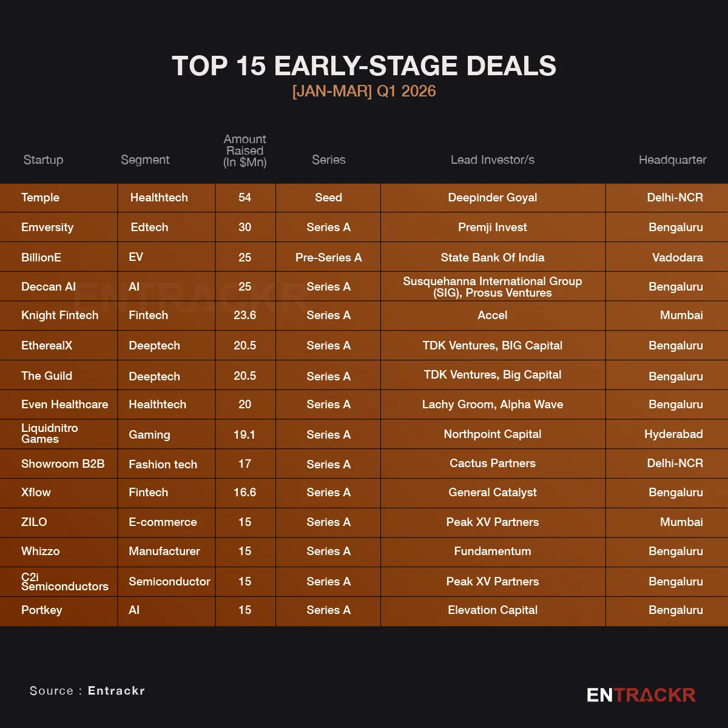Select the Series column header
This screenshot has width=728, height=728.
[x=328, y=160]
